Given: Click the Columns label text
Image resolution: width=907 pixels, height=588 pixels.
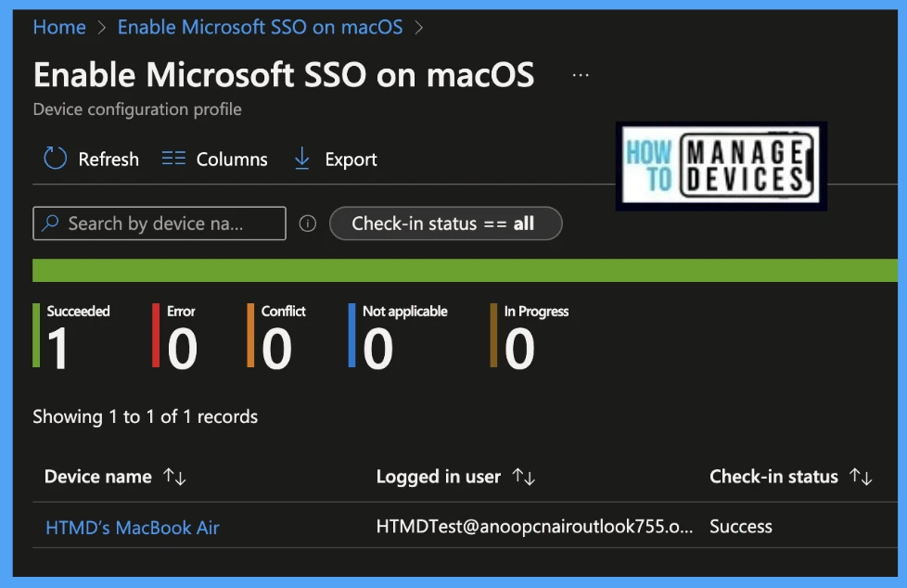Looking at the screenshot, I should click(x=232, y=160).
